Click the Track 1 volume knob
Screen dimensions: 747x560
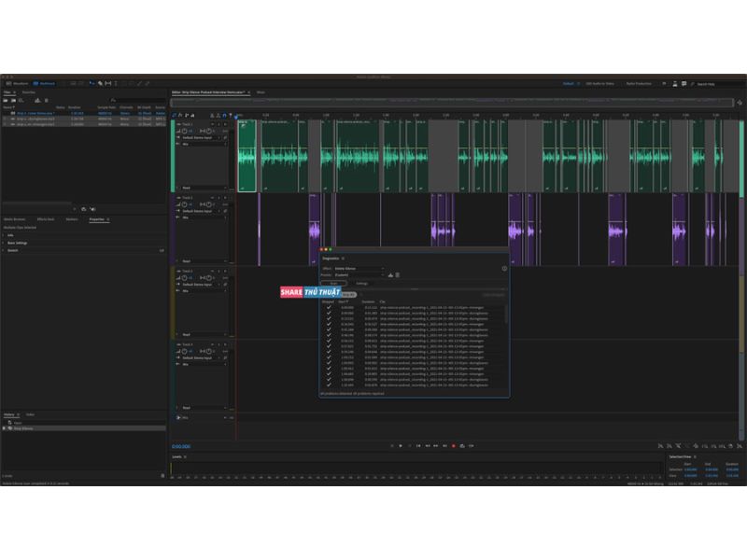[x=184, y=131]
